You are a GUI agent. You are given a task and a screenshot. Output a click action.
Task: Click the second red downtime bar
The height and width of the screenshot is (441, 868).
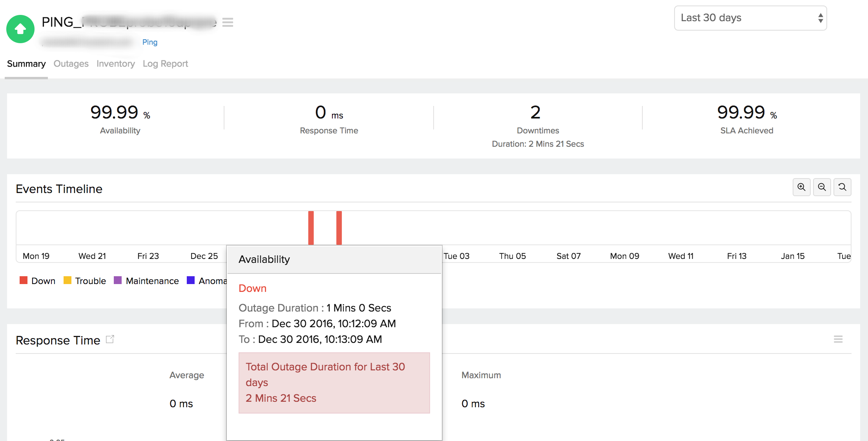point(339,228)
